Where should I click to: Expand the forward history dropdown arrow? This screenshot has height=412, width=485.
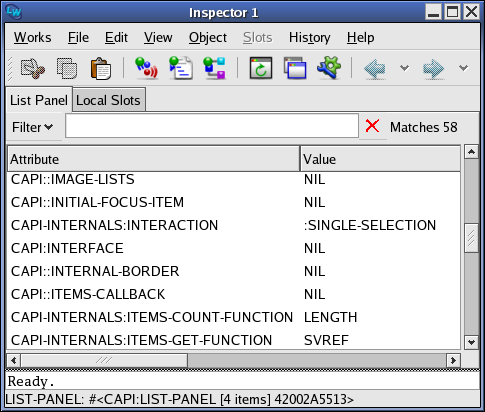tap(463, 68)
